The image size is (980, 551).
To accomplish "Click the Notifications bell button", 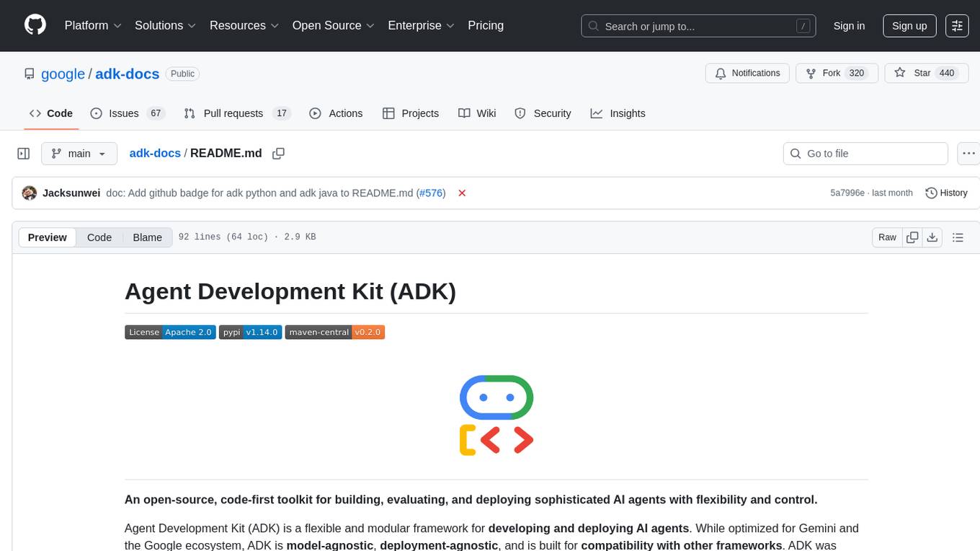I will [x=747, y=74].
